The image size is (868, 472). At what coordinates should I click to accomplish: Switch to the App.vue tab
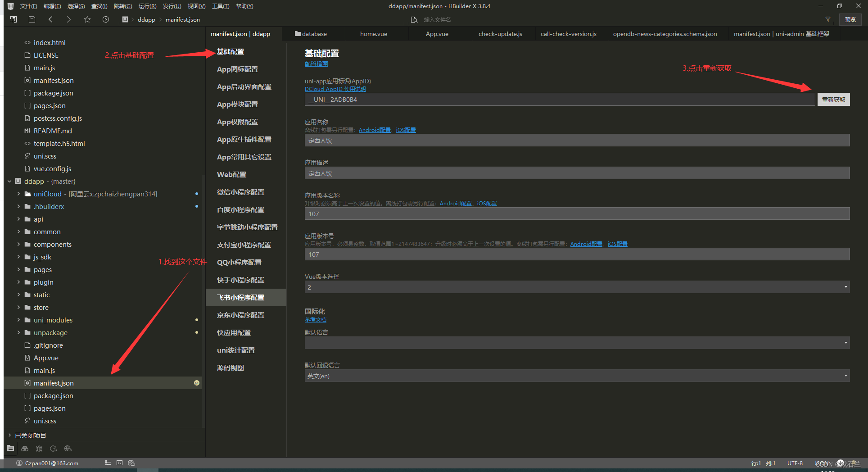tap(437, 34)
